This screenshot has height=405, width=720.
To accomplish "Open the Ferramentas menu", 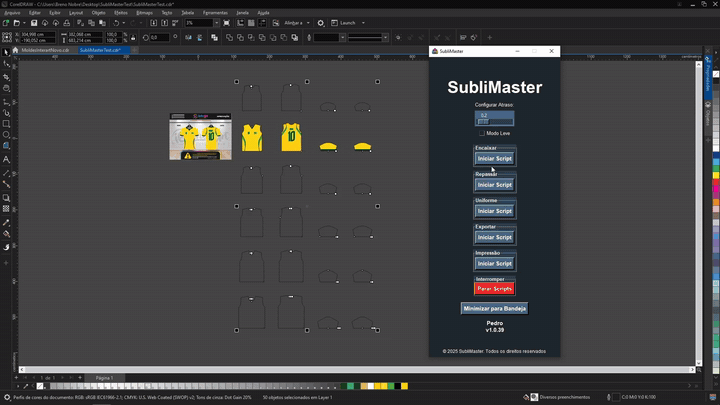I will tap(215, 13).
